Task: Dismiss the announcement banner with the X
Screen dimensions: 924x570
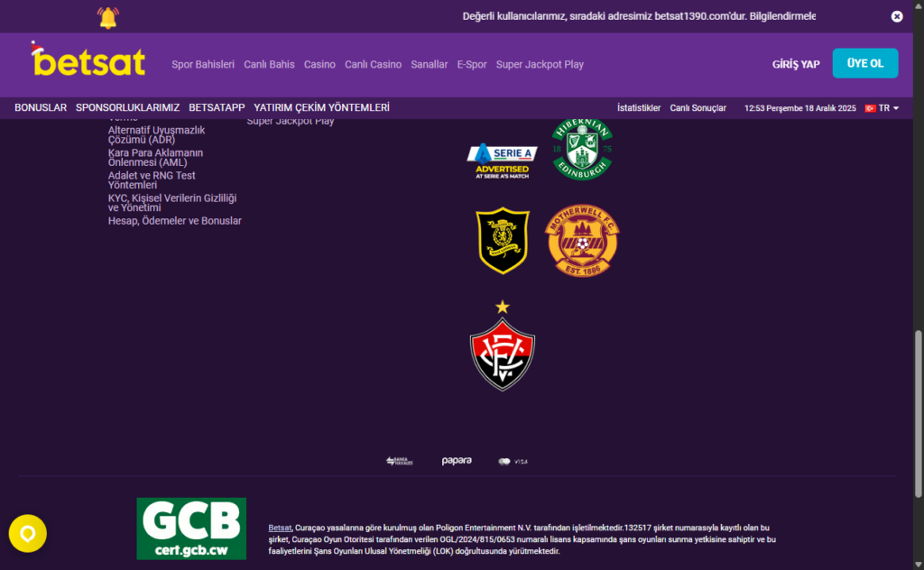Action: click(897, 16)
